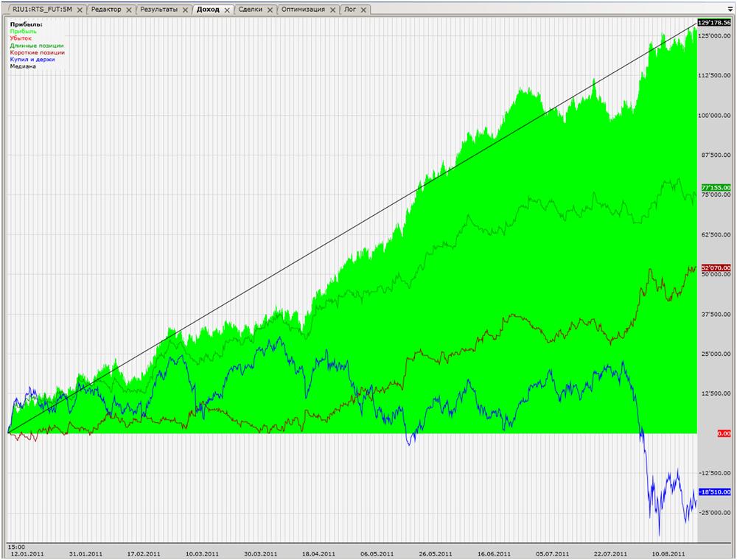
Task: Click the 15:00 time label
Action: 17,547
